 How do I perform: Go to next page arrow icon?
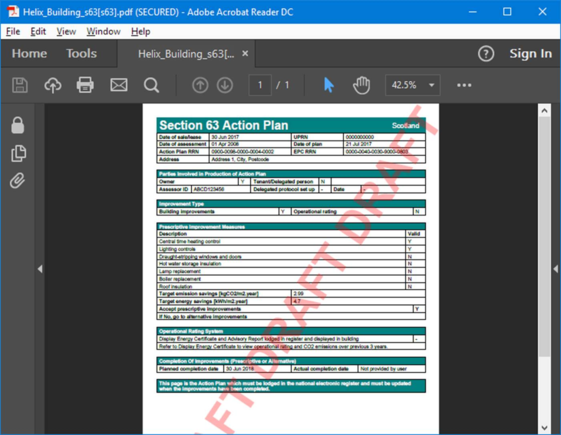click(x=225, y=85)
